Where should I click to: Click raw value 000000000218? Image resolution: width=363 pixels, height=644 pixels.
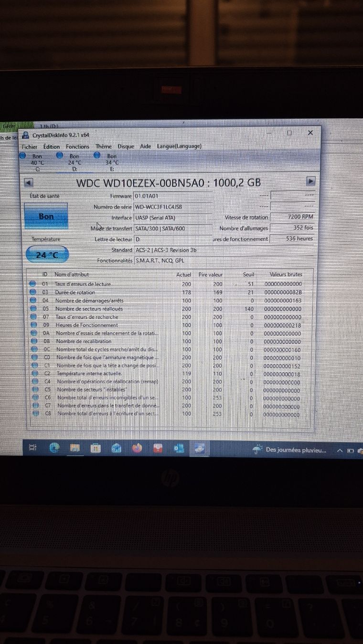point(282,325)
